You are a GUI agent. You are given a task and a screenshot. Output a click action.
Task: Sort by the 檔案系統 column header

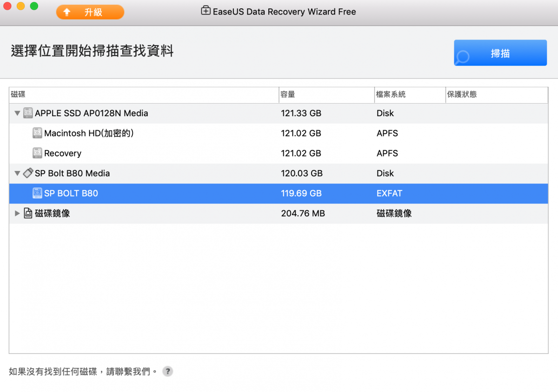[410, 95]
